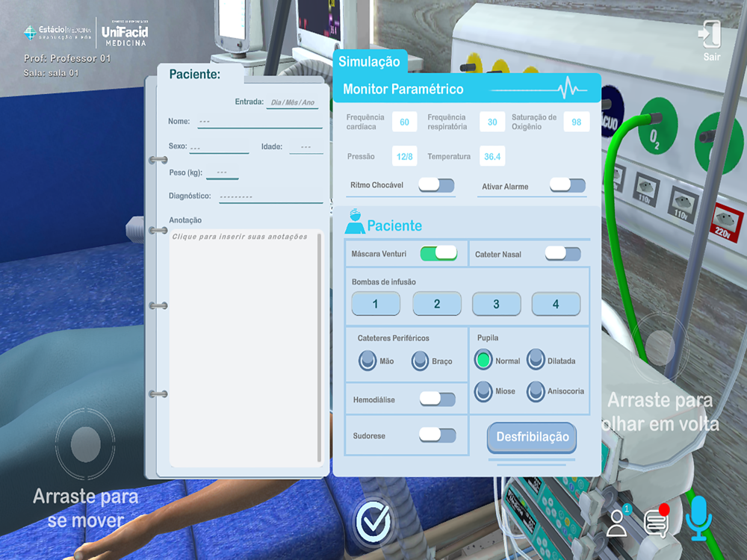Click the 'Monitor Paramétrico' header text

pyautogui.click(x=403, y=89)
